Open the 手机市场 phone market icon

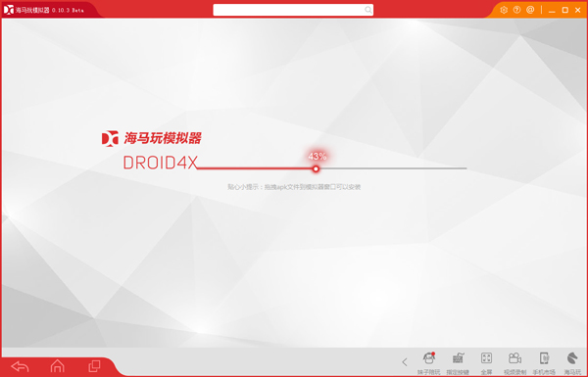(x=544, y=362)
